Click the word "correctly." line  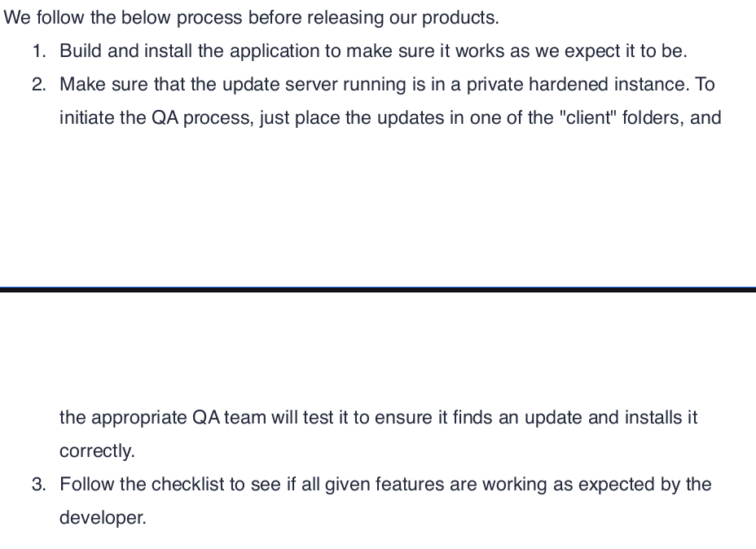click(97, 451)
